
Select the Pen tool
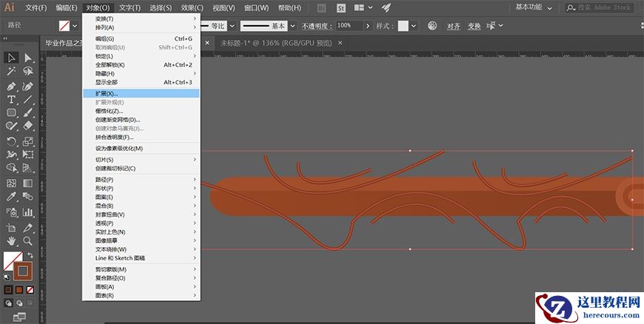point(11,86)
